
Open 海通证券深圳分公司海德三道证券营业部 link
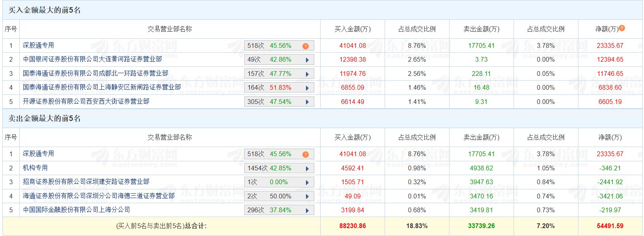coord(98,196)
